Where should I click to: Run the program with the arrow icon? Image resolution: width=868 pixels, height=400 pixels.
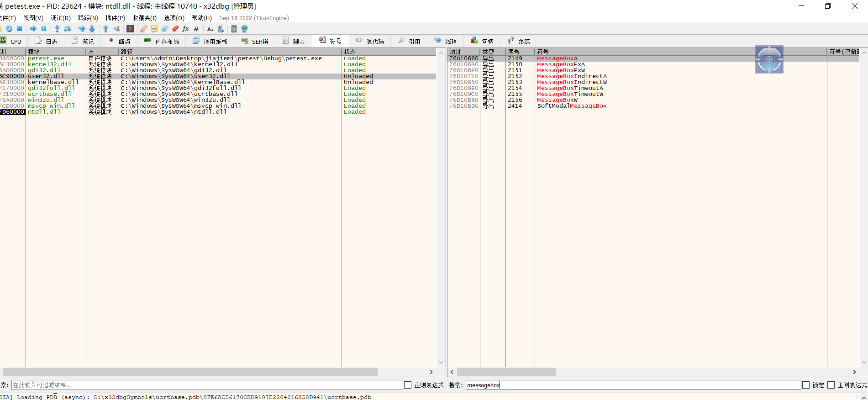pyautogui.click(x=33, y=29)
